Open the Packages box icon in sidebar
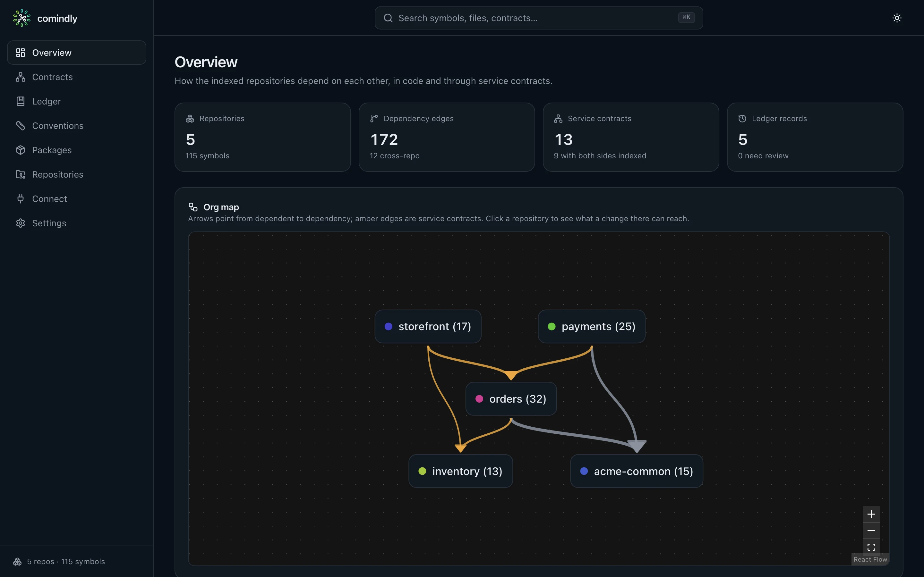 [21, 150]
